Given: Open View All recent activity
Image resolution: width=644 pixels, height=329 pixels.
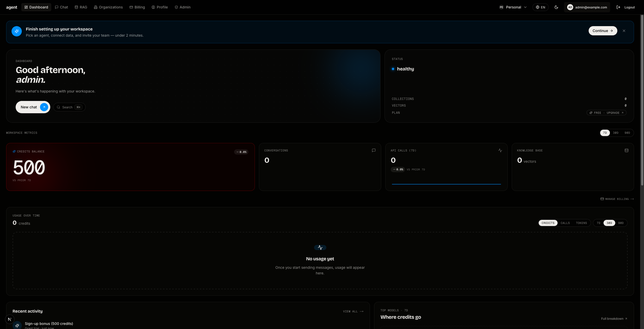Looking at the screenshot, I should tap(353, 311).
